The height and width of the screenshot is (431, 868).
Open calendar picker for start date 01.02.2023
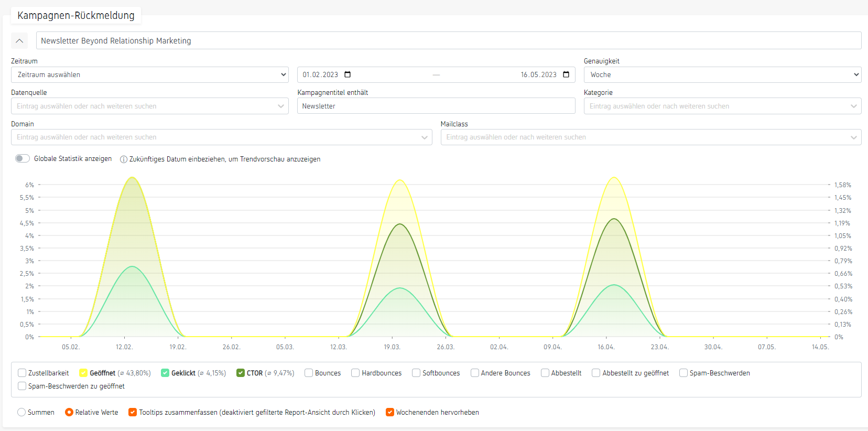[x=348, y=74]
